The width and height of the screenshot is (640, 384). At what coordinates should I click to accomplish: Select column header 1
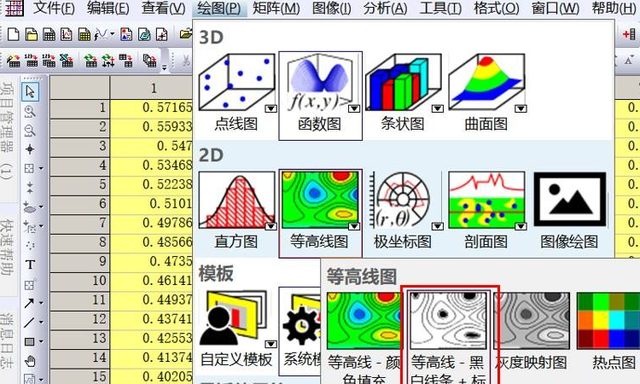(151, 88)
